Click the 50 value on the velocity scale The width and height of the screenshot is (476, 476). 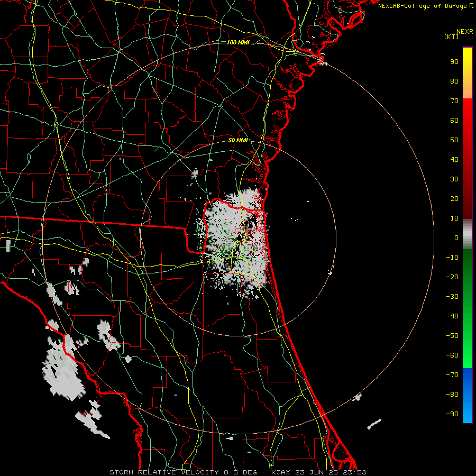coord(454,140)
